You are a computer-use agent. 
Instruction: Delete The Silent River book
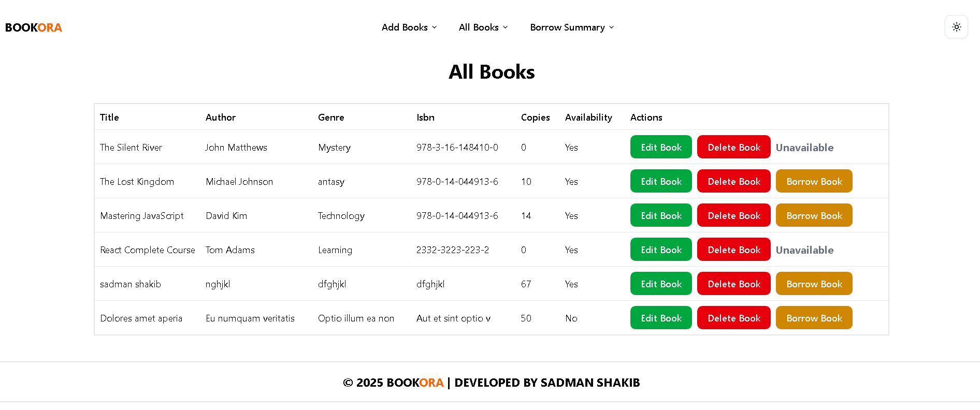coord(733,147)
